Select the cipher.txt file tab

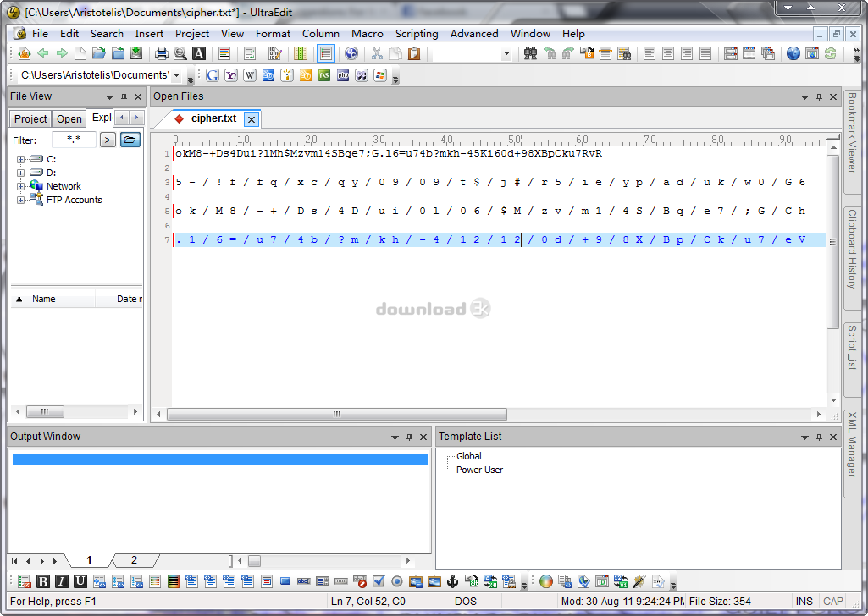[213, 118]
